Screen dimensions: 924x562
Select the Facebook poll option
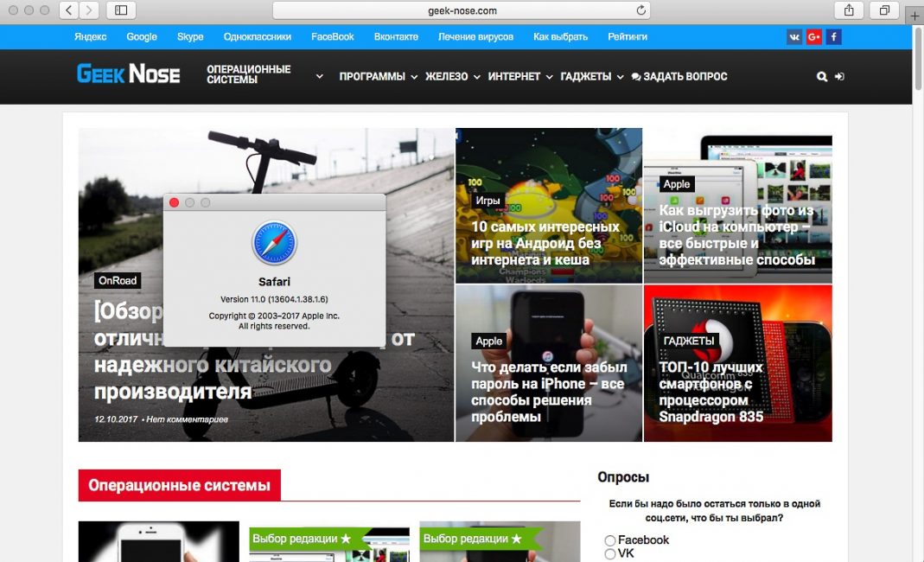coord(610,540)
